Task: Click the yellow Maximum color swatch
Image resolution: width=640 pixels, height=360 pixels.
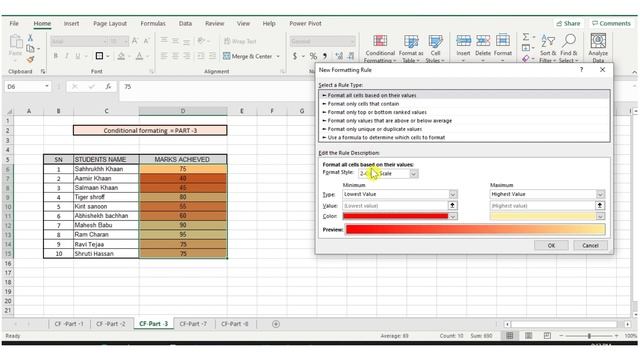Action: pyautogui.click(x=543, y=216)
